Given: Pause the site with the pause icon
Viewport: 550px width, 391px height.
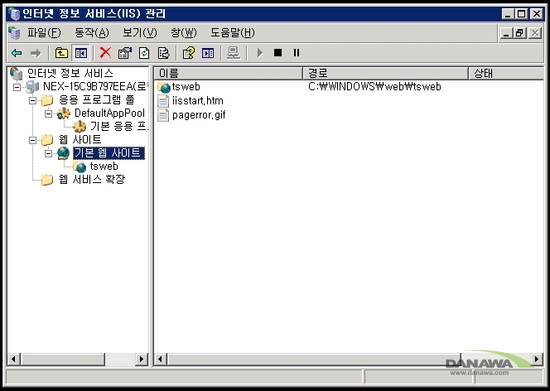Looking at the screenshot, I should coord(296,53).
